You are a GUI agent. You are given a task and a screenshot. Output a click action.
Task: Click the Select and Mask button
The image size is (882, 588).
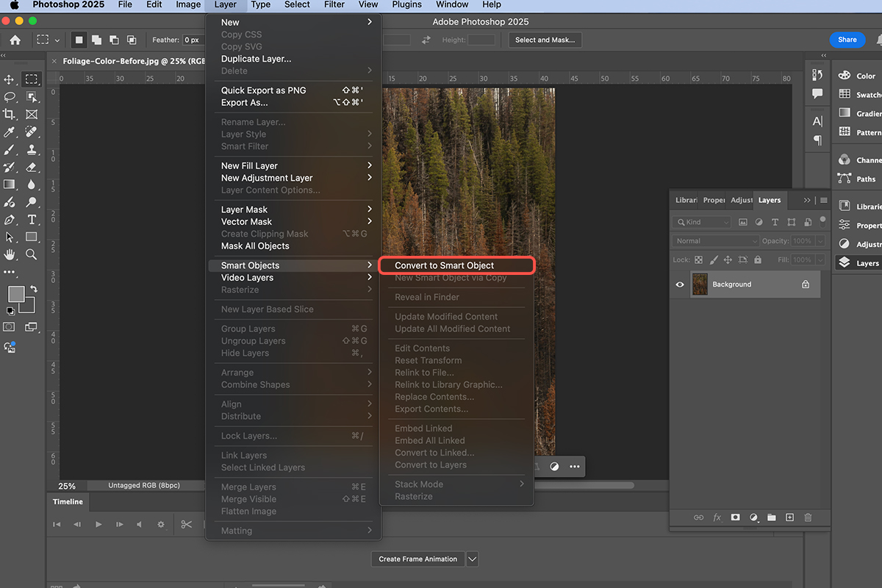pos(545,40)
